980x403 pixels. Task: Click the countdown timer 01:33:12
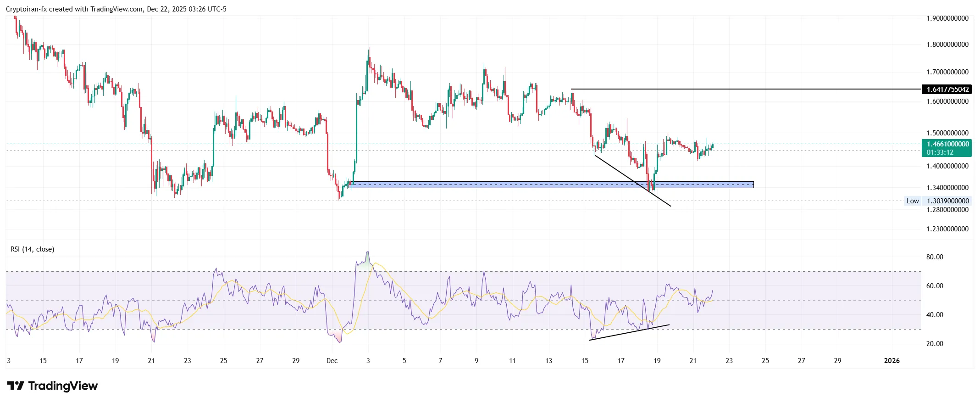[940, 152]
